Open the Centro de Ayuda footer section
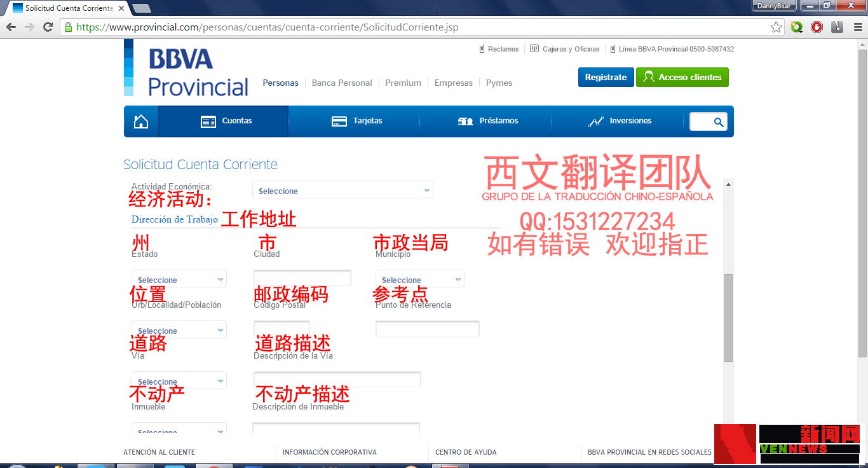The height and width of the screenshot is (468, 868). click(x=466, y=452)
